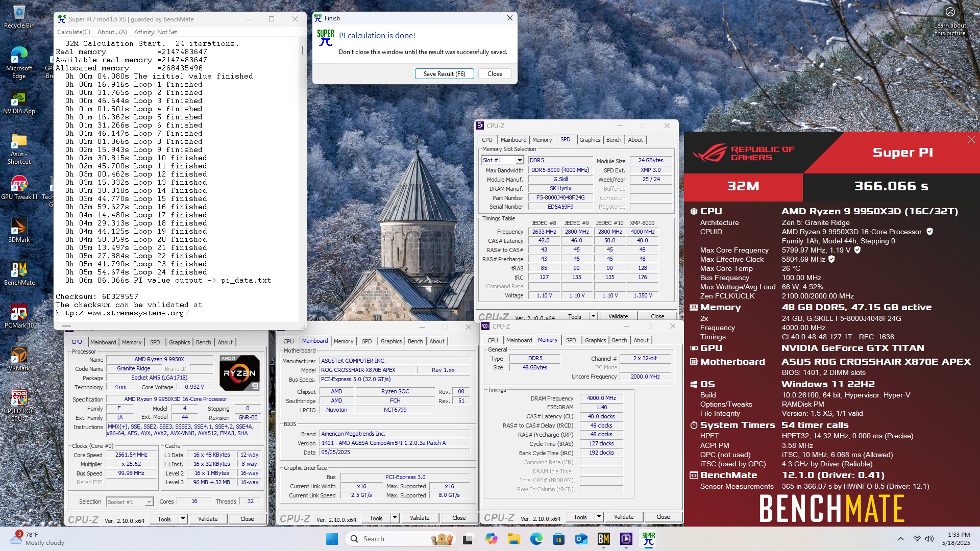Expand Tools dropdown arrow in CPU tab window
Viewport: 980px width, 551px height.
pyautogui.click(x=183, y=519)
